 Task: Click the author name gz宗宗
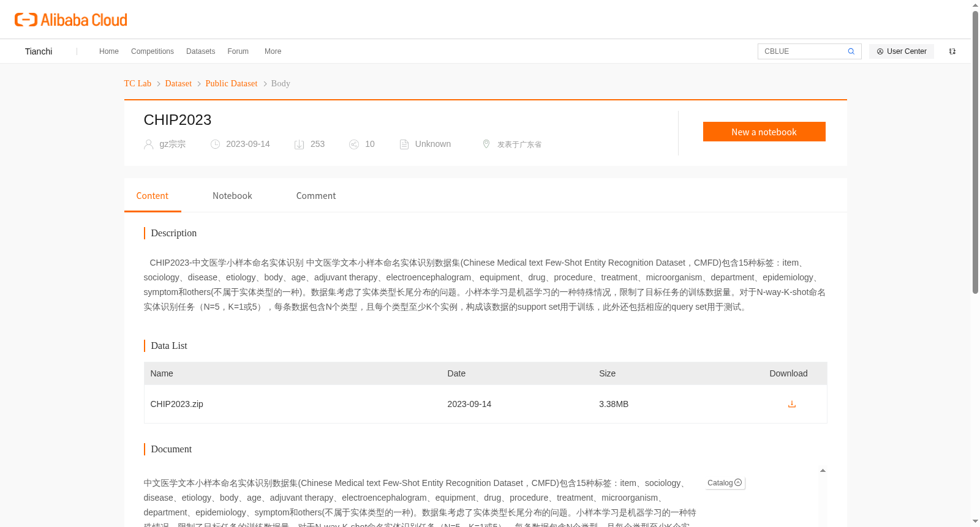173,144
